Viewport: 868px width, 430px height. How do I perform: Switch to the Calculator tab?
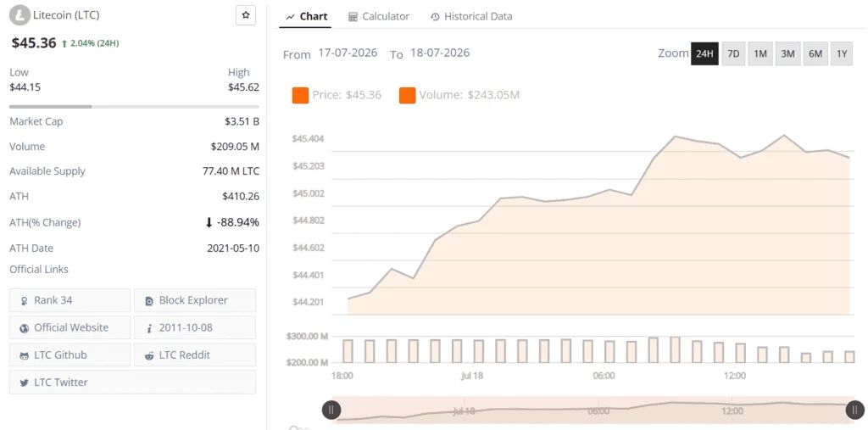[x=379, y=17]
